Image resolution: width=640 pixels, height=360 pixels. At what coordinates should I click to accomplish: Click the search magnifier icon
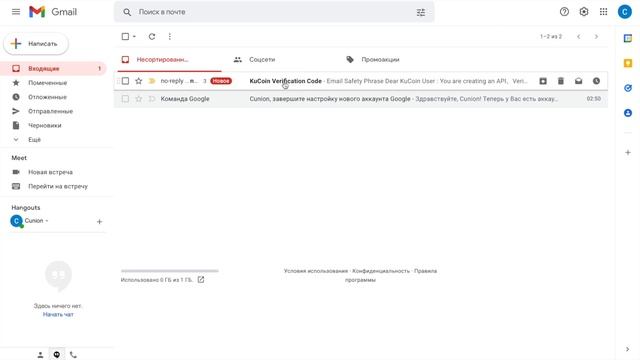(127, 12)
